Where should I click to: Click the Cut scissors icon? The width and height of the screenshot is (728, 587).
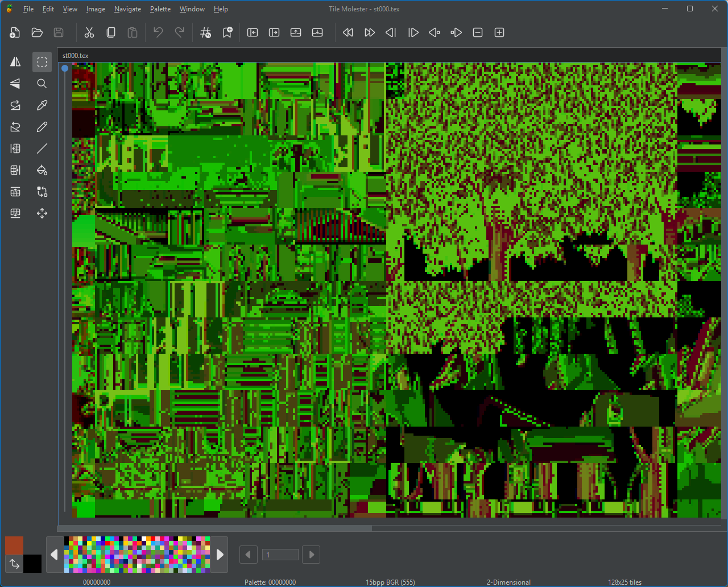(89, 32)
